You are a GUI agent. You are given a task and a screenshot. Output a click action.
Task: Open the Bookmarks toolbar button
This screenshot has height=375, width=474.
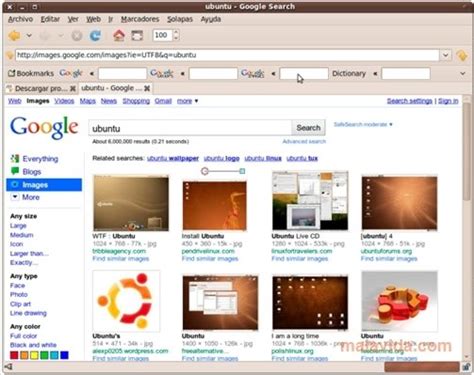point(31,73)
